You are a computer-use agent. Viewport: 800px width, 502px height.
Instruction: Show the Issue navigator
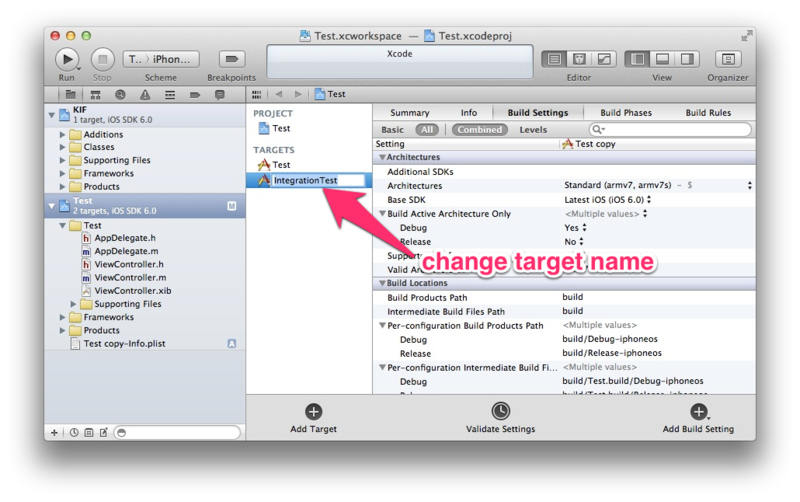[145, 94]
